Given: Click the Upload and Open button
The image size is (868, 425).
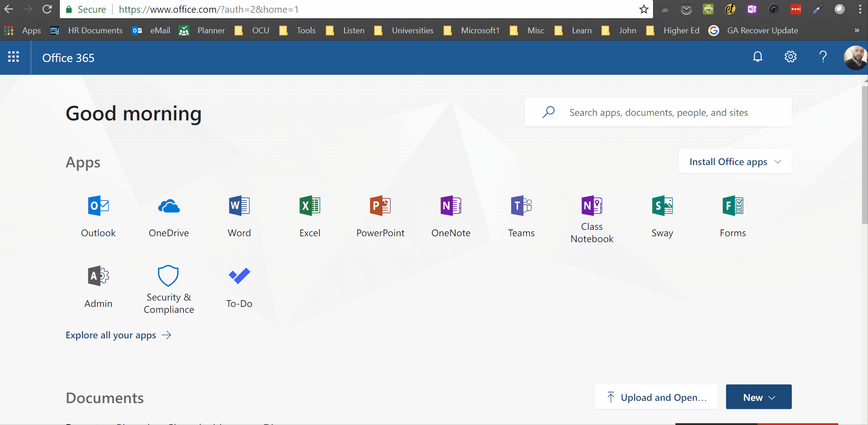Looking at the screenshot, I should pos(656,397).
